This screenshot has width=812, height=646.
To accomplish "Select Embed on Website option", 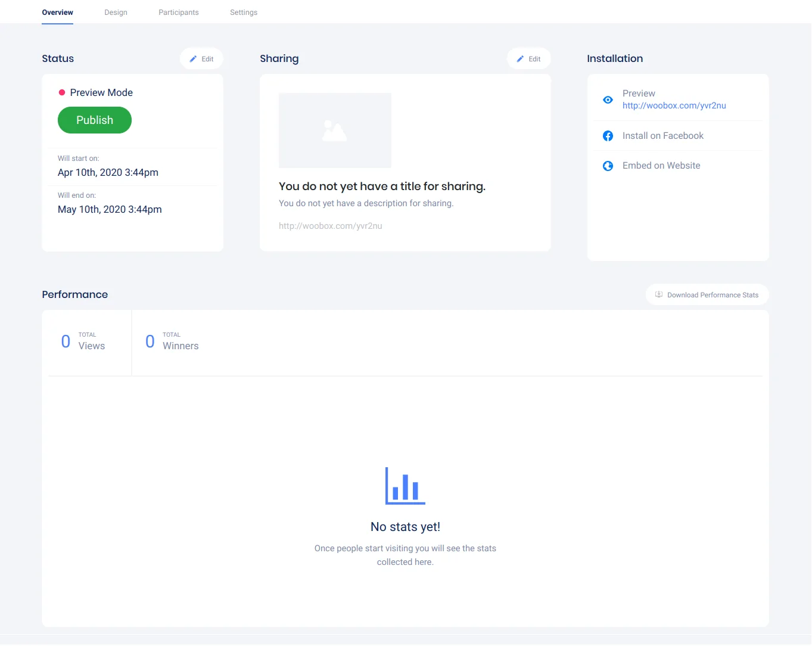I will [661, 166].
